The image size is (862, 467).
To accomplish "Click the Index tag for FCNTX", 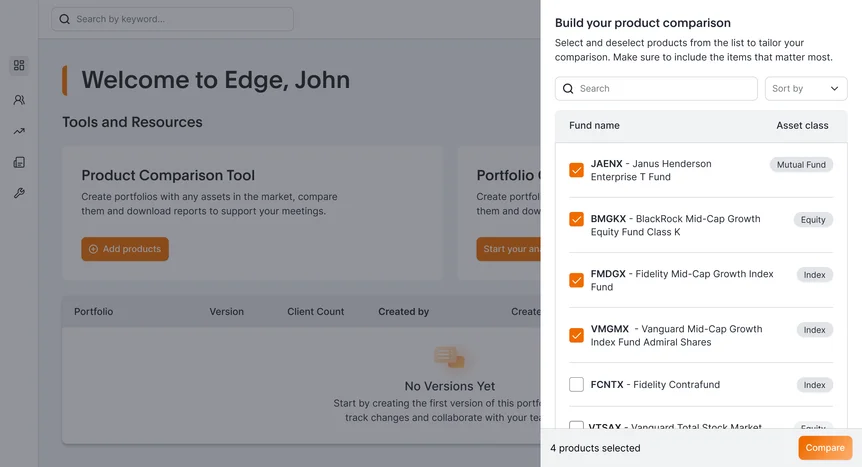I will click(x=814, y=385).
